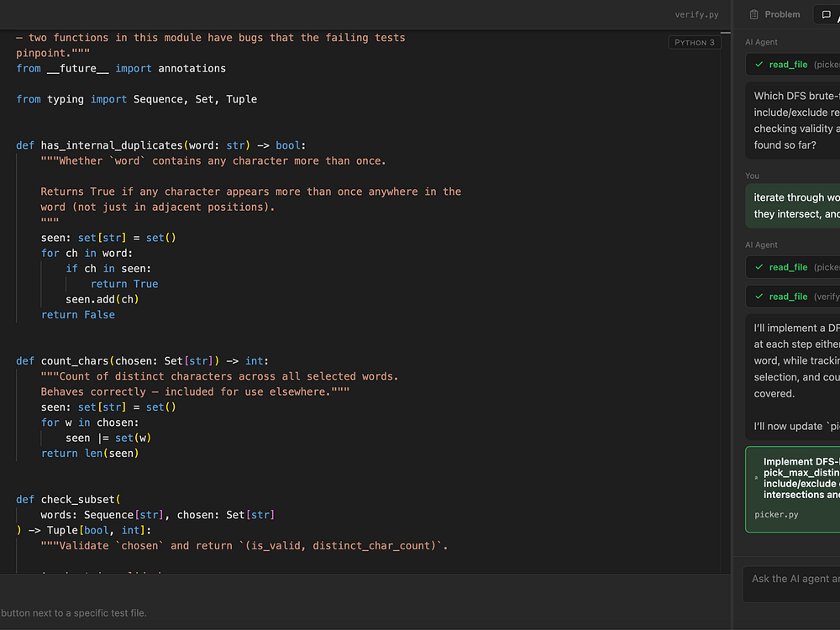This screenshot has height=630, width=840.
Task: Click the 'if ch in seen:' line
Action: 108,269
